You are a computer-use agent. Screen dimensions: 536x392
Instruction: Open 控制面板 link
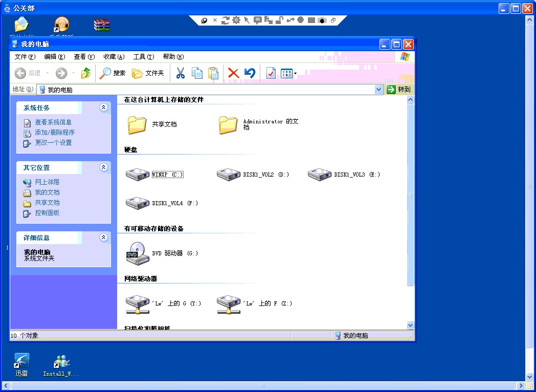pyautogui.click(x=47, y=213)
